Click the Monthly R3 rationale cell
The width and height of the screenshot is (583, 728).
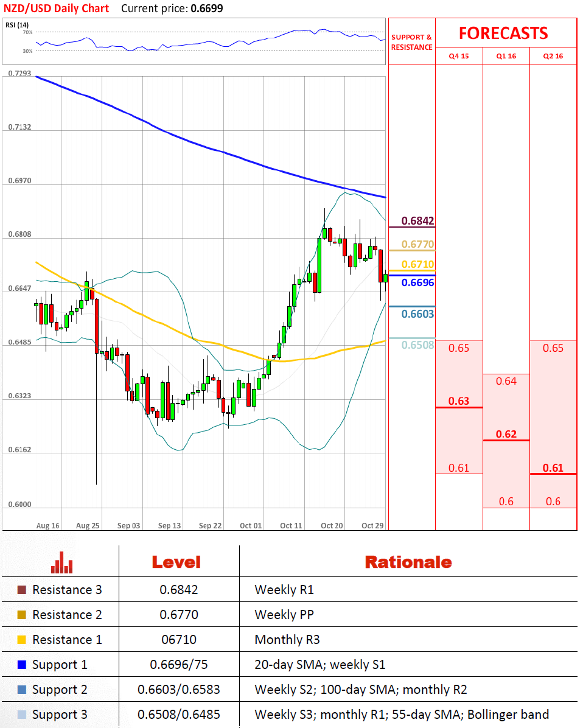(287, 640)
